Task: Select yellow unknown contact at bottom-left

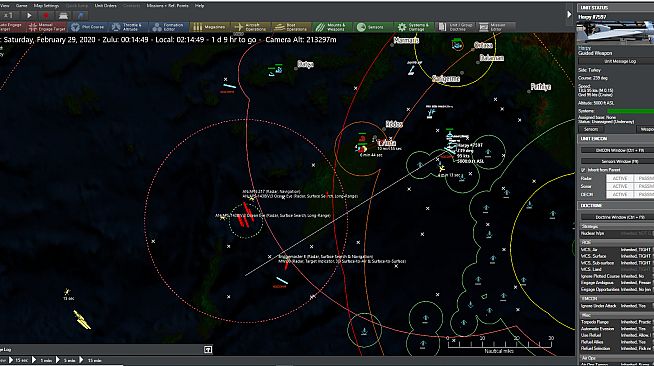Action: [82, 320]
